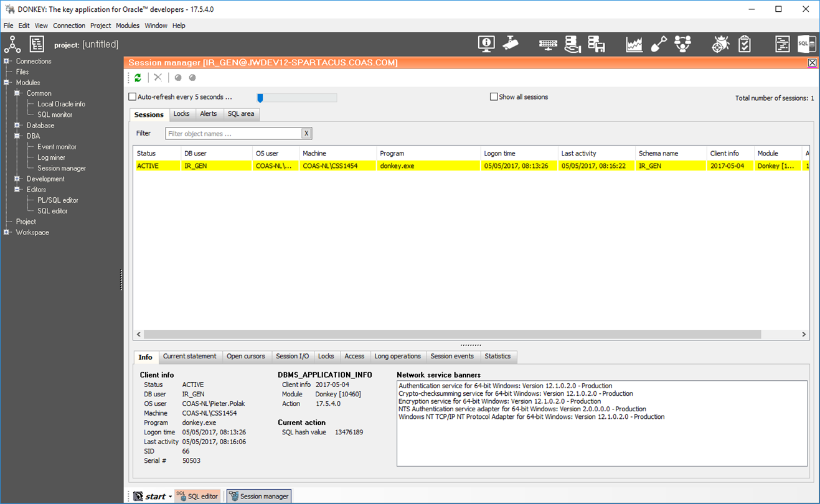Open the Modules menu
820x504 pixels.
[x=128, y=26]
